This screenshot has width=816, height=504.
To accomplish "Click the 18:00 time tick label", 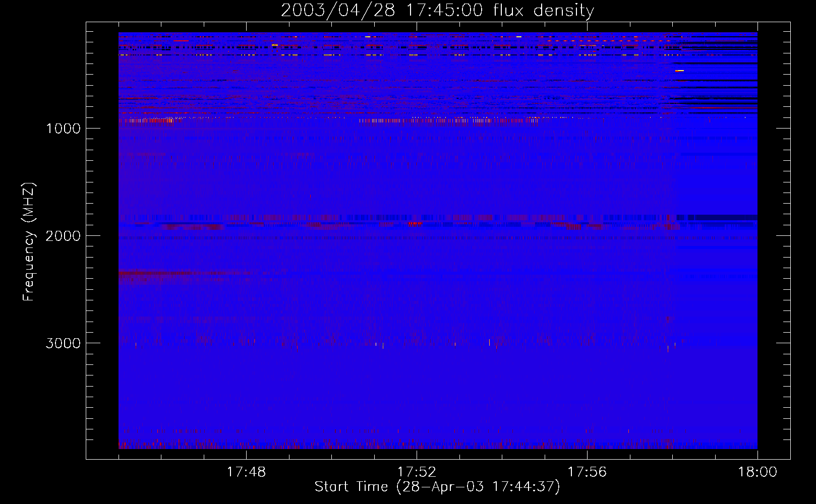I will pyautogui.click(x=757, y=472).
